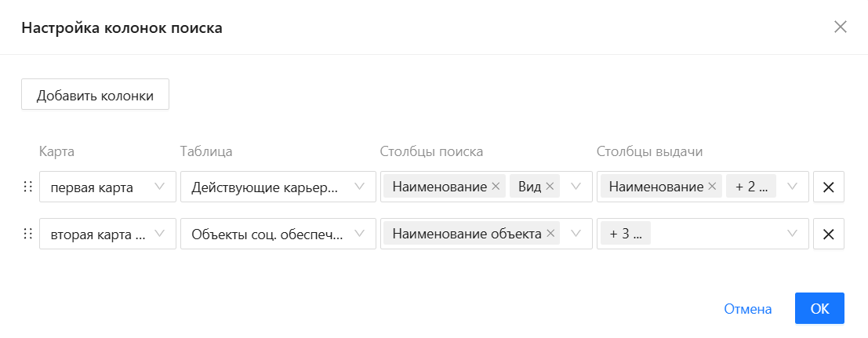Expand the Объекты соц. обеспеч... table dropdown

[x=278, y=234]
